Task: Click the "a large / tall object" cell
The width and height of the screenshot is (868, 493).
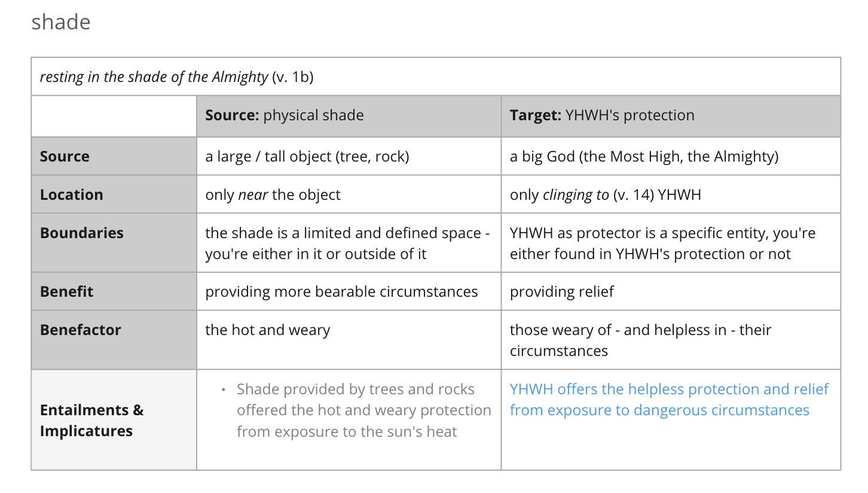Action: tap(307, 157)
